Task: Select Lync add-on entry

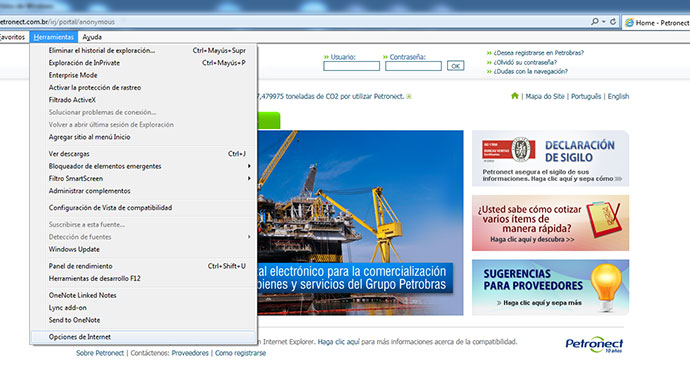Action: [x=143, y=308]
